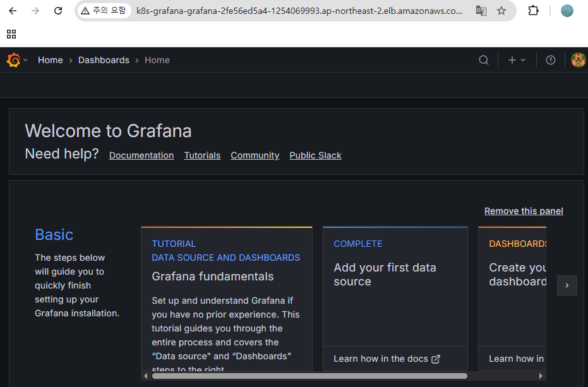Click the browser address bar URL
This screenshot has width=588, height=387.
pos(299,11)
